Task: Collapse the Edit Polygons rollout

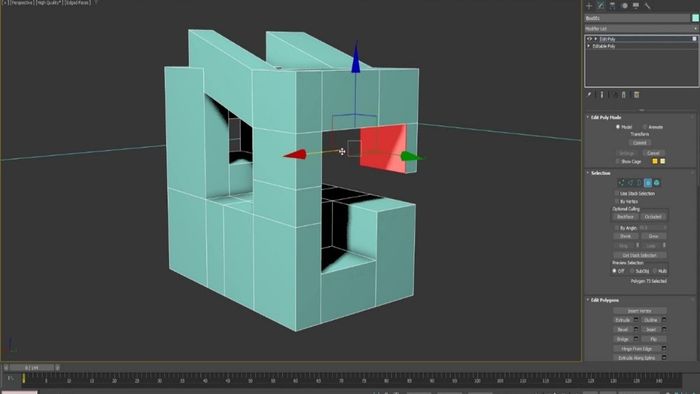Action: 588,300
